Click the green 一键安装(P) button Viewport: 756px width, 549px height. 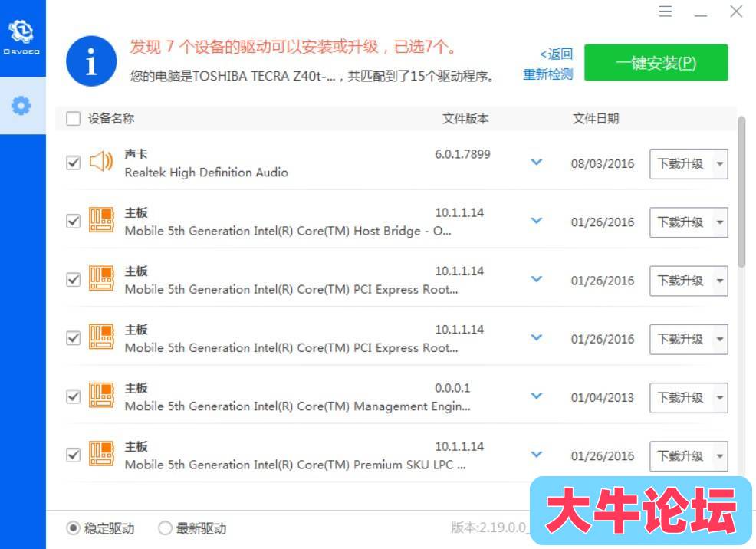(656, 63)
